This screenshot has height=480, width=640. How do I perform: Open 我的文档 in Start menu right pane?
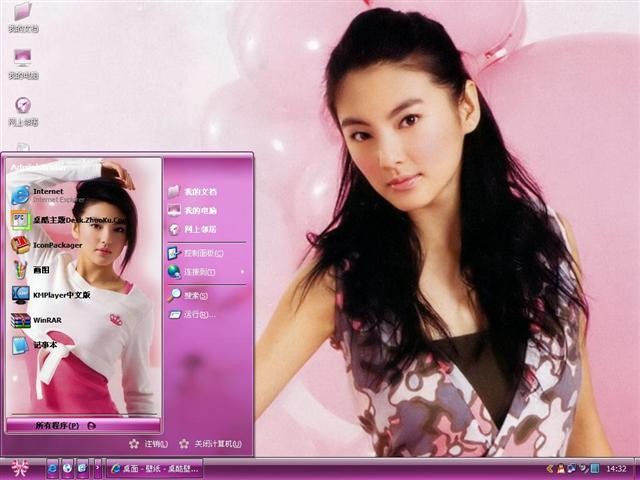193,191
